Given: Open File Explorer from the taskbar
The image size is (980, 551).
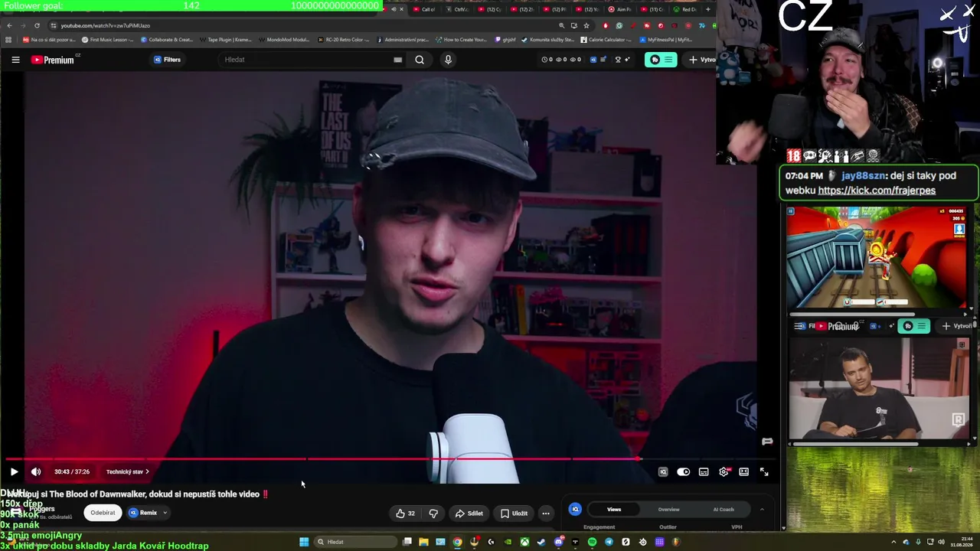Looking at the screenshot, I should click(423, 542).
